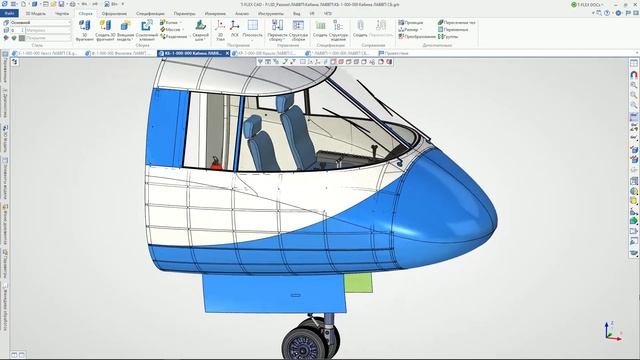Open the Материал combo box
Image resolution: width=640 pixels, height=360 pixels.
pos(48,30)
